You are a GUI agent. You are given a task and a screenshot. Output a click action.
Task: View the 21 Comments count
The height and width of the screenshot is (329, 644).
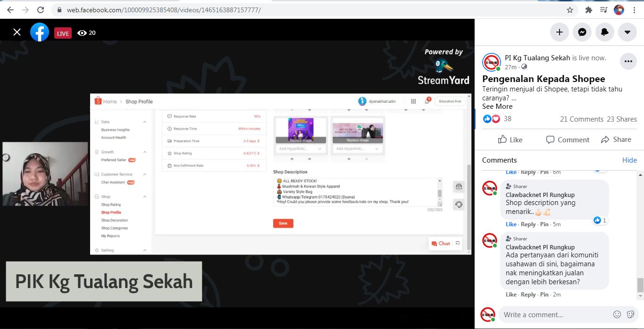tap(582, 119)
